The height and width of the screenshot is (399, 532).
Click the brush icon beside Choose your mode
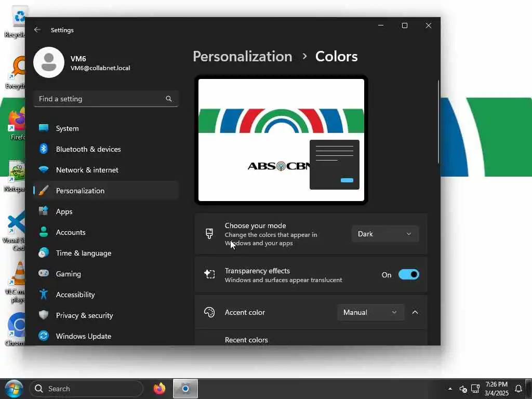[209, 234]
